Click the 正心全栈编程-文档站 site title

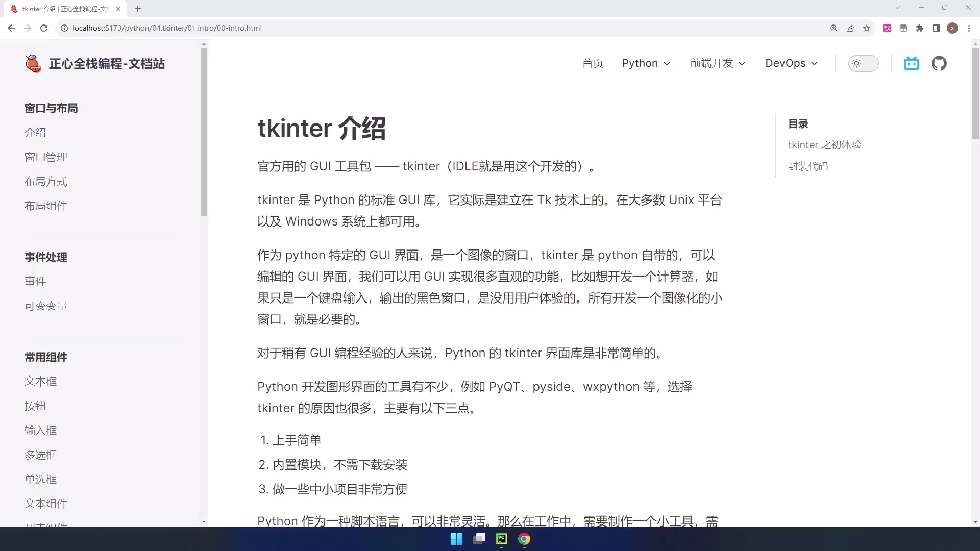(107, 64)
